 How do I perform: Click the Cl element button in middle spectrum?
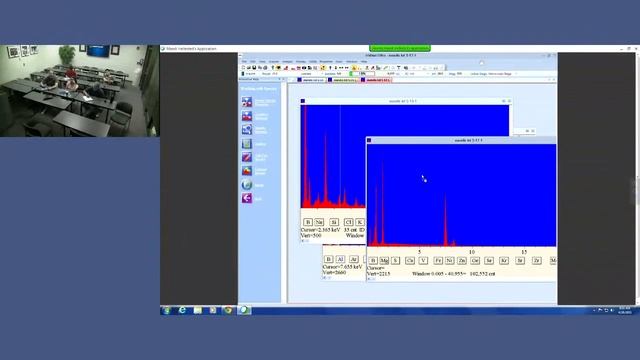click(x=349, y=222)
